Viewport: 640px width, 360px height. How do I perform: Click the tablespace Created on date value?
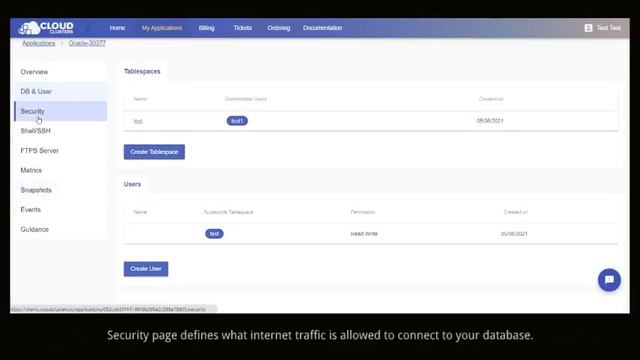[x=490, y=121]
